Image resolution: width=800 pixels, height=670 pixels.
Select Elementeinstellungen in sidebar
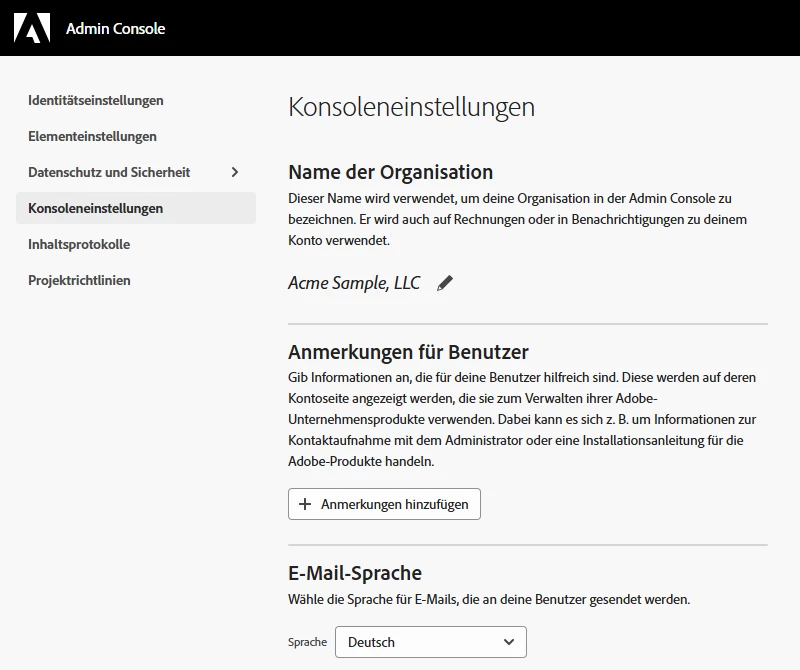coord(92,136)
